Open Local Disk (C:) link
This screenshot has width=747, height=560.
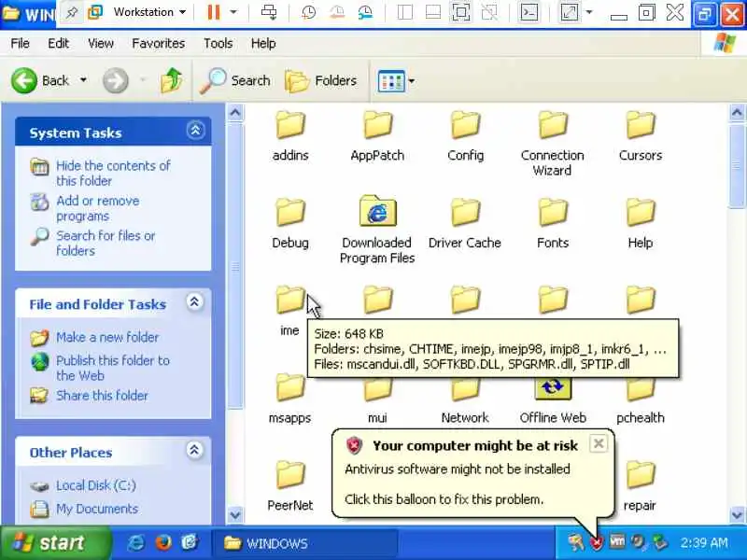click(96, 485)
